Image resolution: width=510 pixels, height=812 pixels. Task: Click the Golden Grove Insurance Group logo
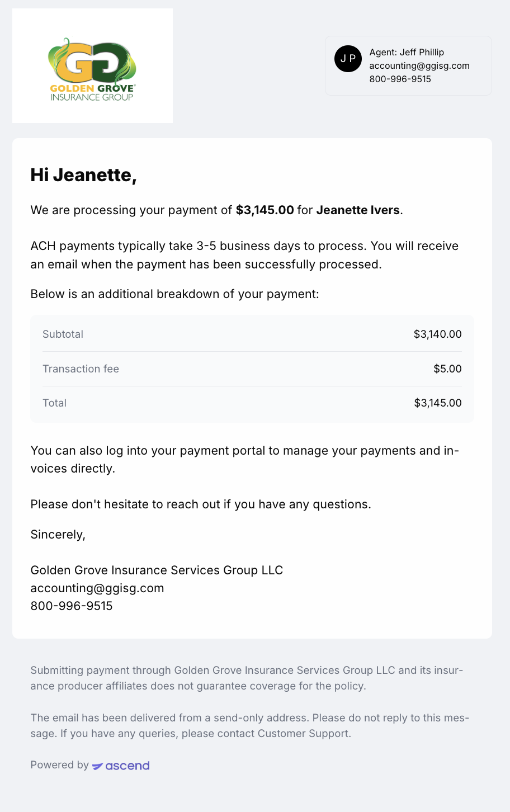coord(92,66)
